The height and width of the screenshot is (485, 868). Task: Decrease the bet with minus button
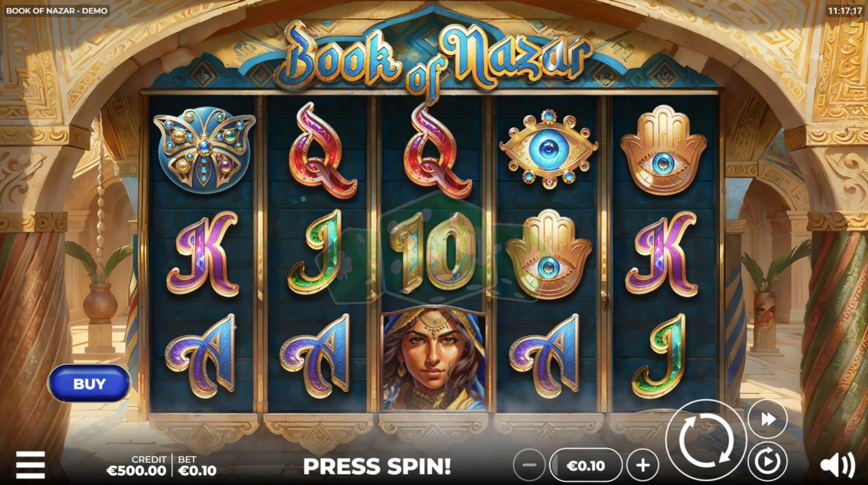[529, 465]
